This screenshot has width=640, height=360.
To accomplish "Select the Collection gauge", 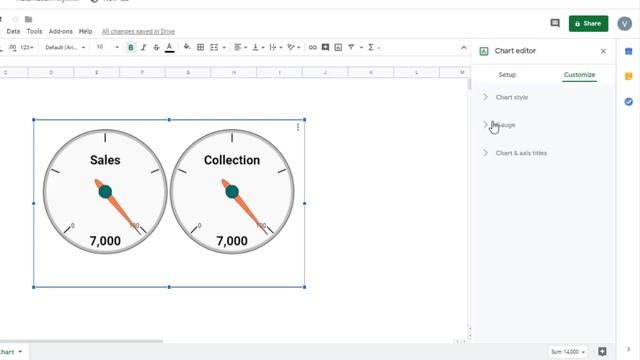I will pyautogui.click(x=232, y=192).
